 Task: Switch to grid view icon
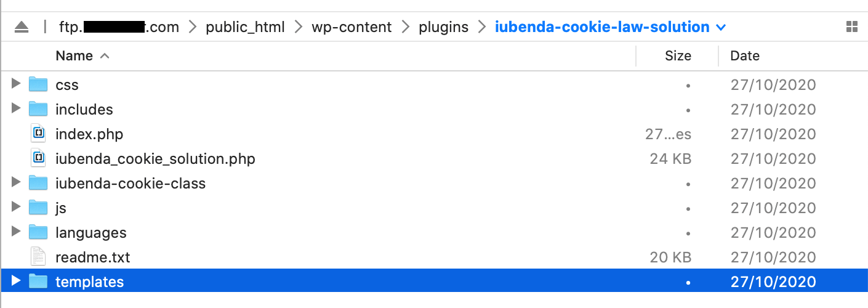(852, 27)
